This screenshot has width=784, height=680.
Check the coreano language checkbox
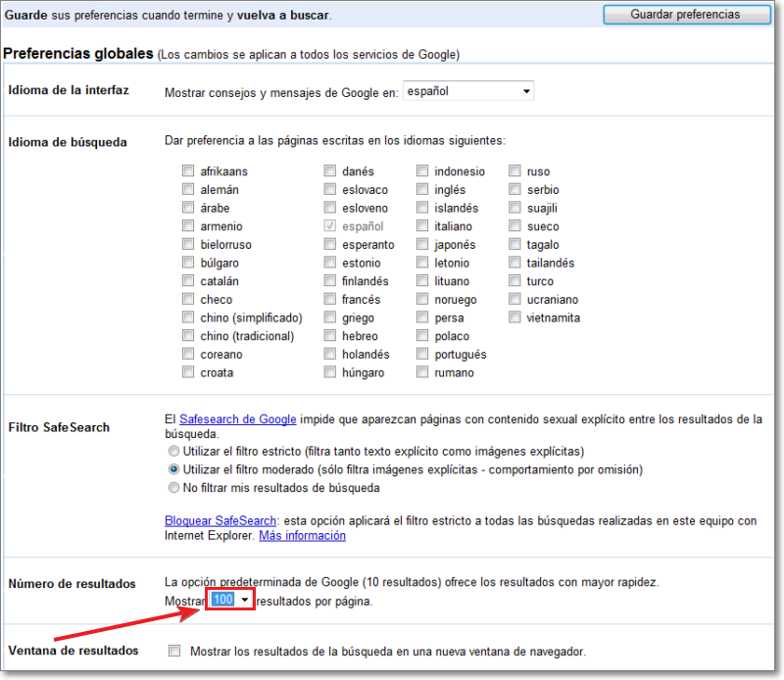click(x=188, y=354)
